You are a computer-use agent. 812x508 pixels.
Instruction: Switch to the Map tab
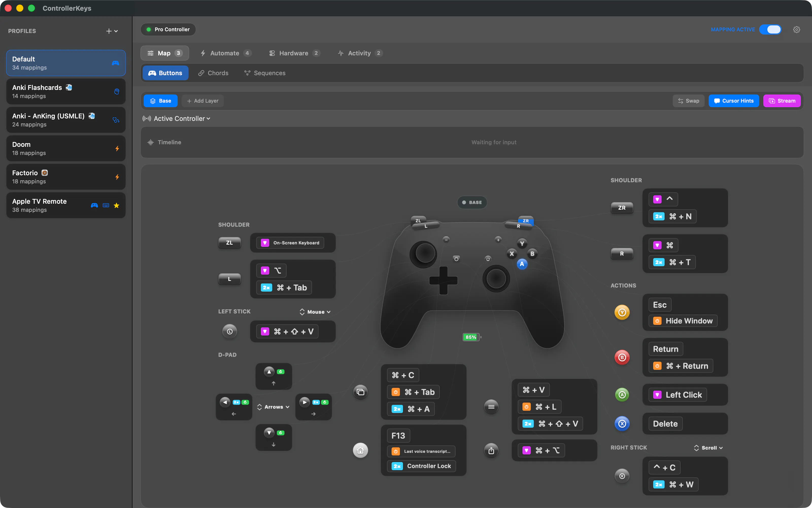point(165,53)
